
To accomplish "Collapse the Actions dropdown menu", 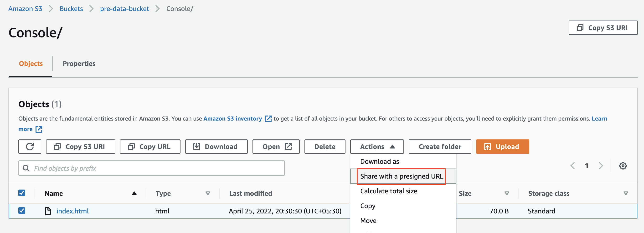I will [376, 146].
